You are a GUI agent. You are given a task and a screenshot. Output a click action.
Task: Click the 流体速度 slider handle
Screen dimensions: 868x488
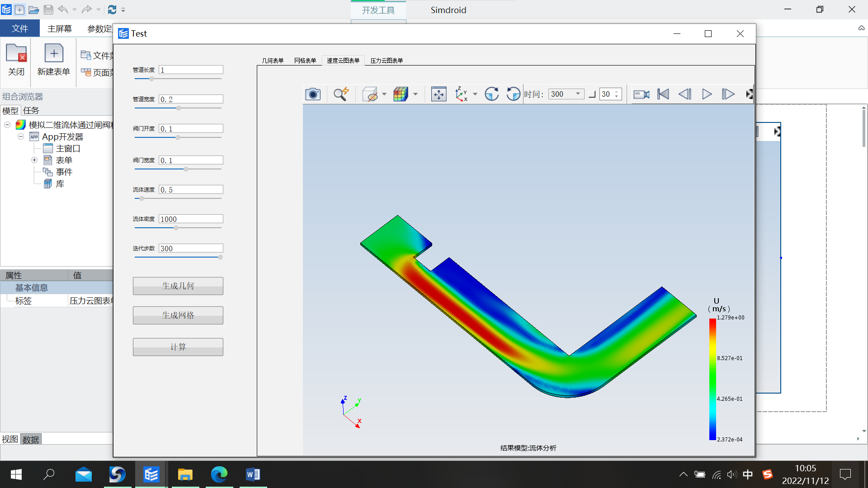click(x=142, y=198)
